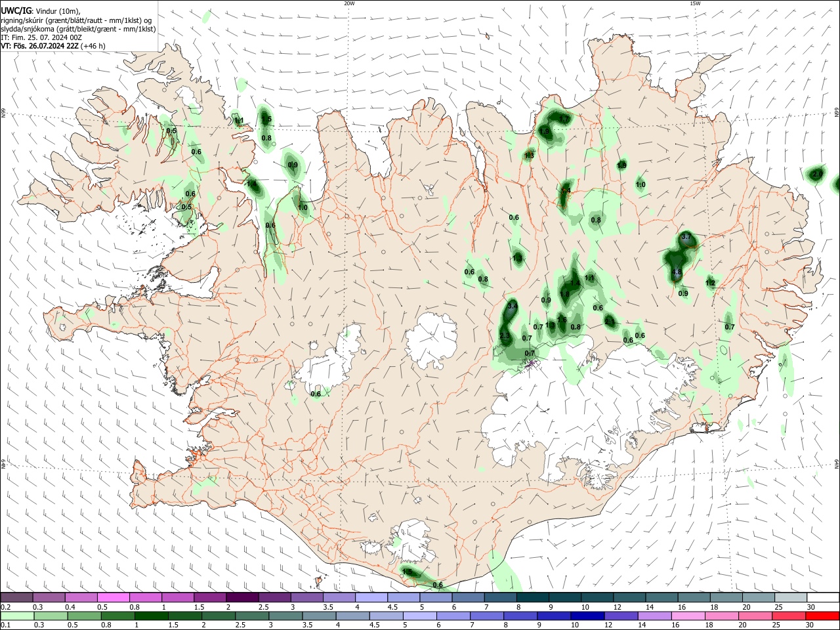Click the '20W' longitude label at top
This screenshot has height=630, width=840.
349,3
